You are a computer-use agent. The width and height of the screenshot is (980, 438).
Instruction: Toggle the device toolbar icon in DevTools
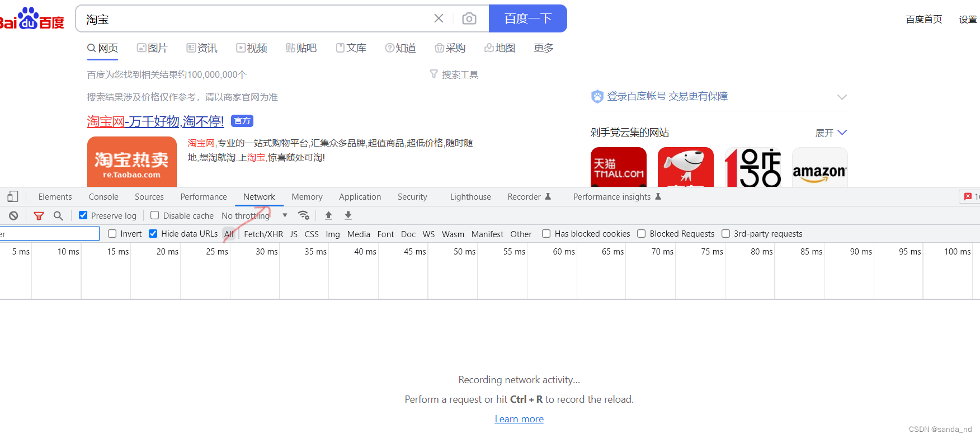[13, 196]
